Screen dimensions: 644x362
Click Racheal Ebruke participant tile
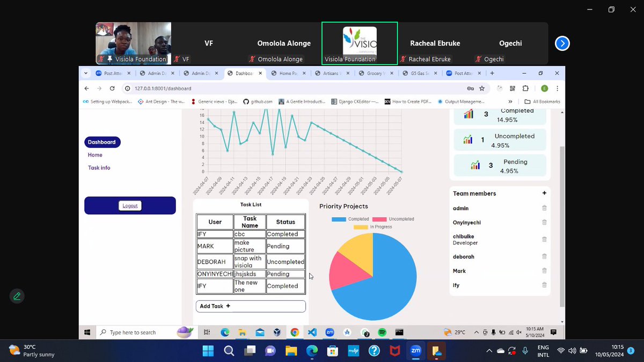pyautogui.click(x=435, y=43)
